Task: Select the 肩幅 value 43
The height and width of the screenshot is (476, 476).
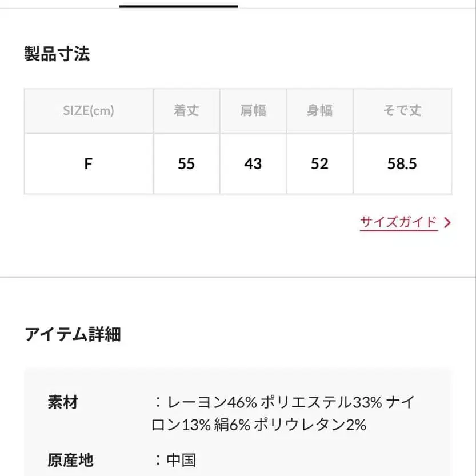Action: [253, 163]
